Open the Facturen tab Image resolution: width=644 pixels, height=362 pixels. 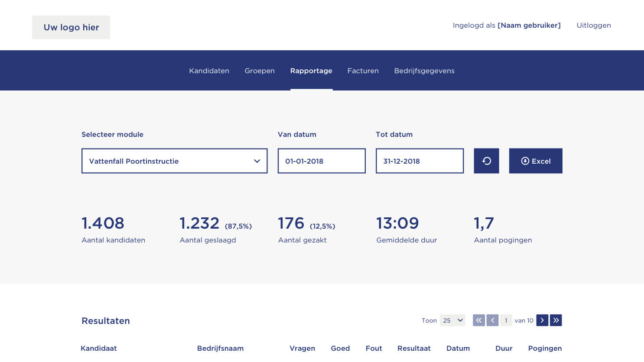coord(363,71)
